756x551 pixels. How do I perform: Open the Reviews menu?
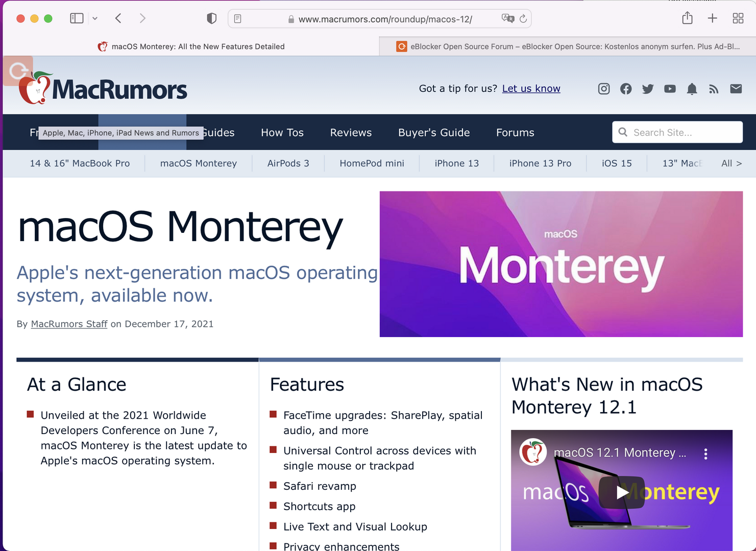[x=351, y=132]
